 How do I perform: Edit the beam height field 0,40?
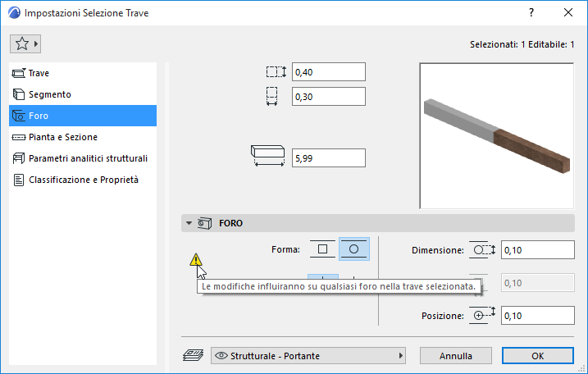328,72
